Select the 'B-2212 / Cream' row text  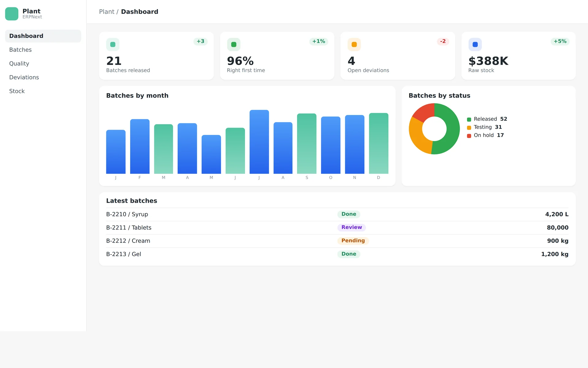coord(128,241)
